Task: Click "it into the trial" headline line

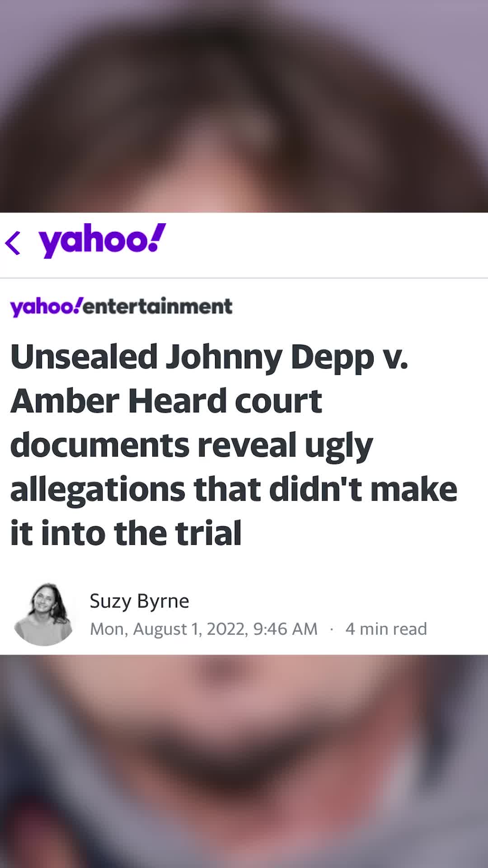Action: [126, 533]
